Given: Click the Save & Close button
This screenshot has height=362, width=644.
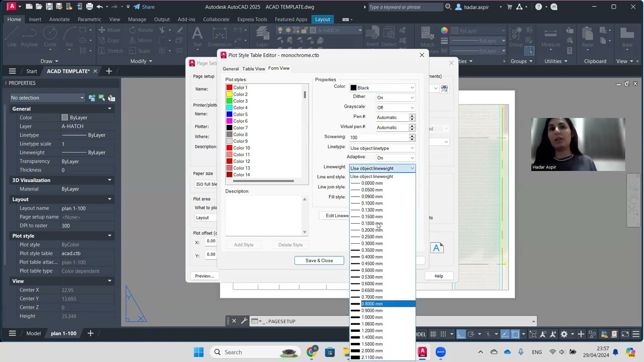Looking at the screenshot, I should tap(319, 260).
